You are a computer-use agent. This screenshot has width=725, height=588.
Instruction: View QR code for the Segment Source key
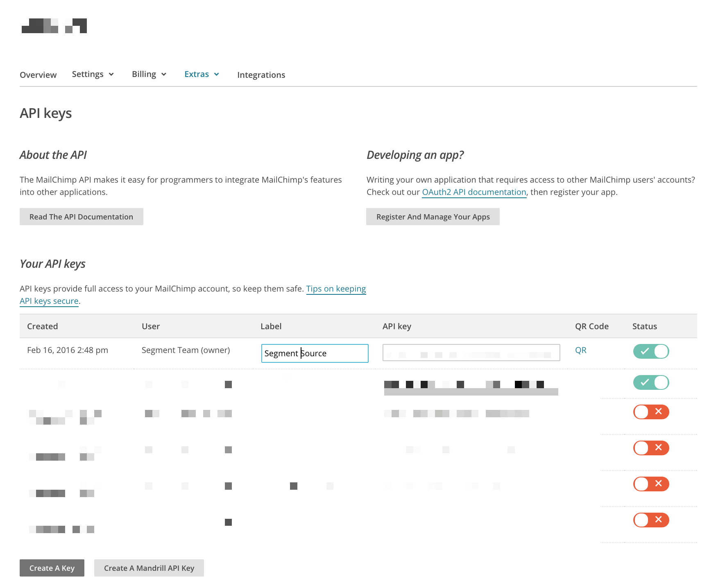click(580, 350)
